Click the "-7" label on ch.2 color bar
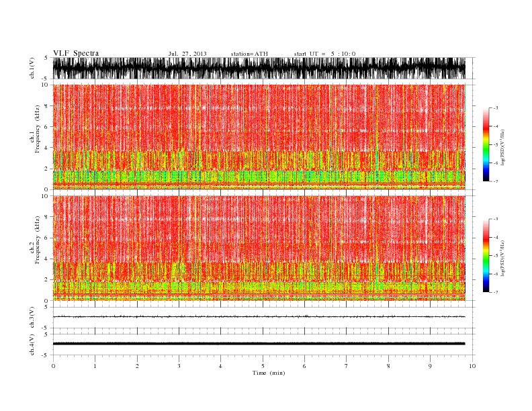This screenshot has height=411, width=532. pyautogui.click(x=495, y=292)
